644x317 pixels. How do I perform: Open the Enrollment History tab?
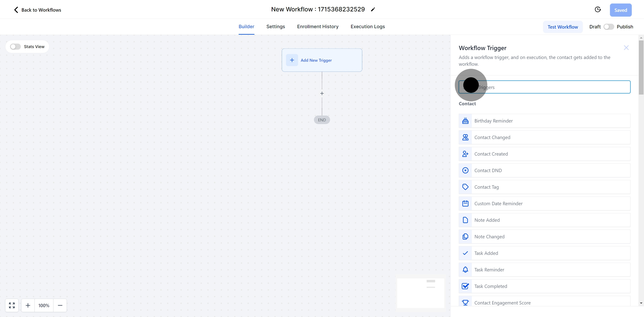coord(318,27)
